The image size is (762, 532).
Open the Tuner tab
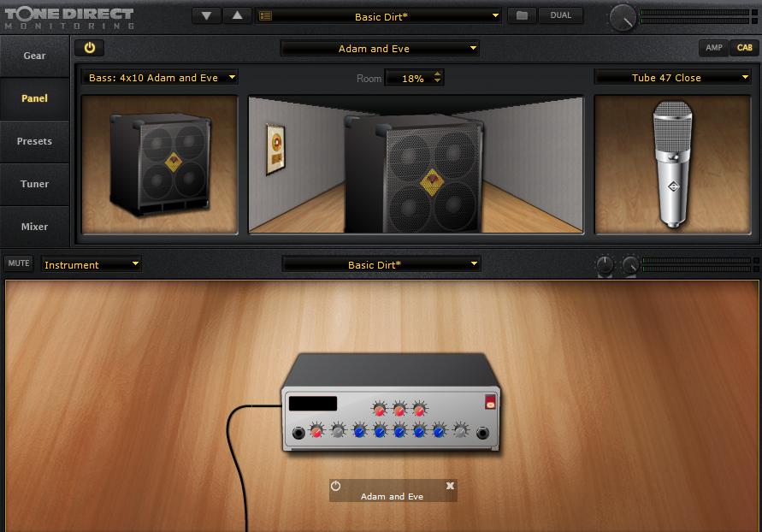click(34, 184)
